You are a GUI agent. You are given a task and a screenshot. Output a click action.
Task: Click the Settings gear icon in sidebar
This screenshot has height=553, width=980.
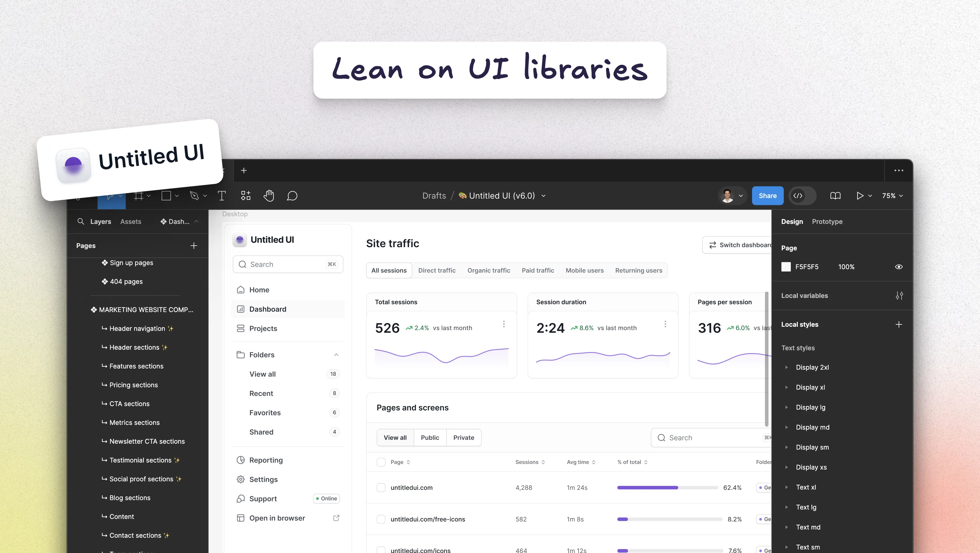point(240,479)
